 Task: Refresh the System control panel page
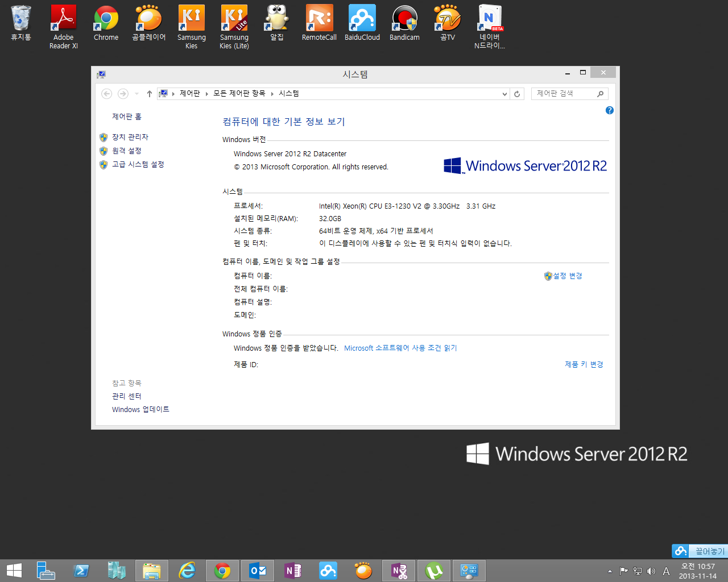[x=517, y=94]
